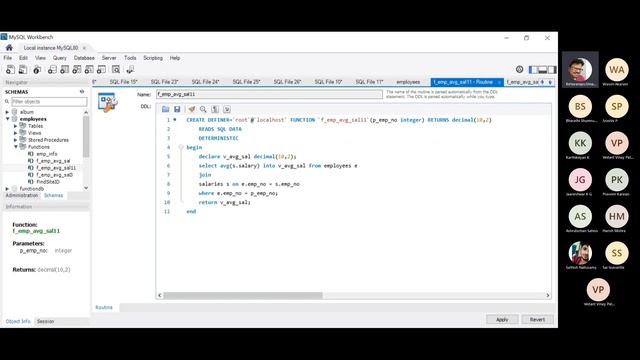Open the Scripting menu
Image resolution: width=640 pixels, height=360 pixels.
point(153,58)
